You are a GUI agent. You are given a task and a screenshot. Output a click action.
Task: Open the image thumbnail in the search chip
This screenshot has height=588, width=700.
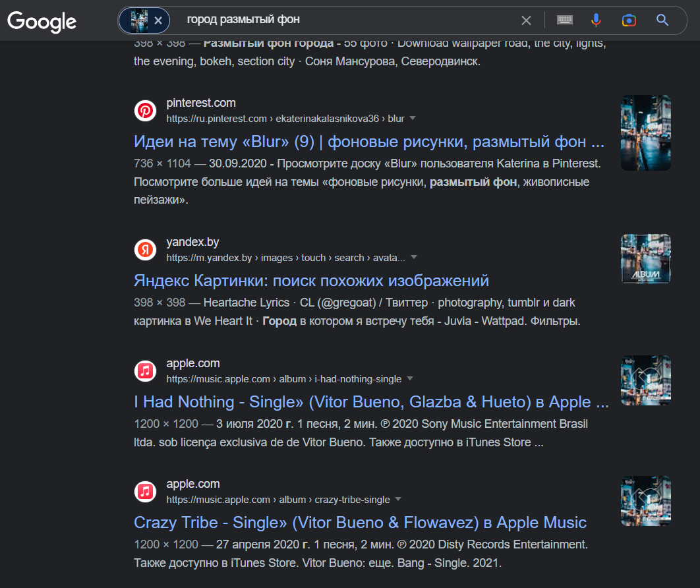coord(139,20)
